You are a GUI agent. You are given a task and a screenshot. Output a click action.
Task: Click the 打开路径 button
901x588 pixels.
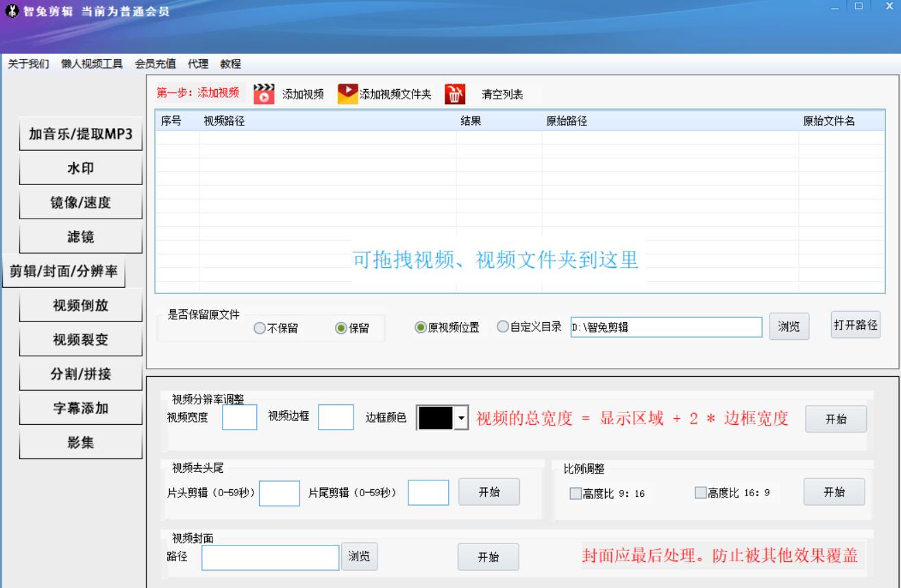pos(855,325)
